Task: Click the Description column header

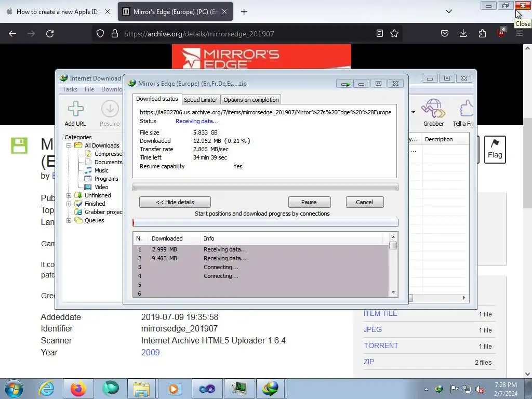Action: [x=446, y=139]
